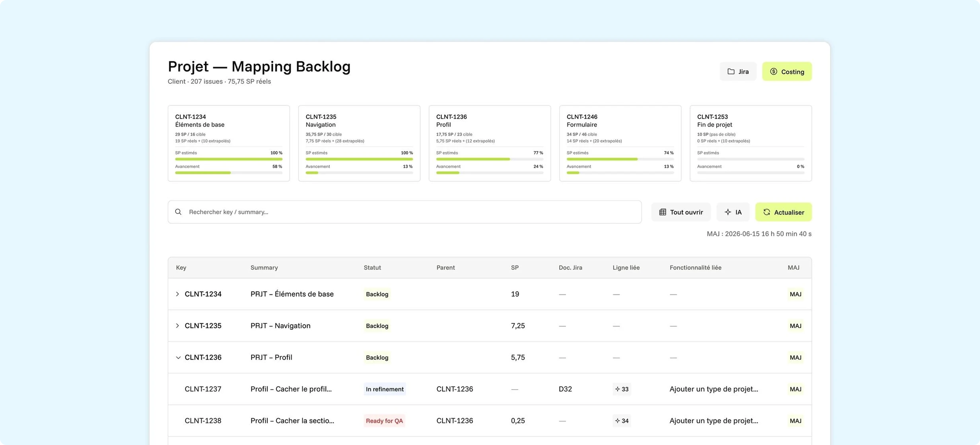Click the Fonctionnalité liée column header
980x445 pixels.
(695, 268)
